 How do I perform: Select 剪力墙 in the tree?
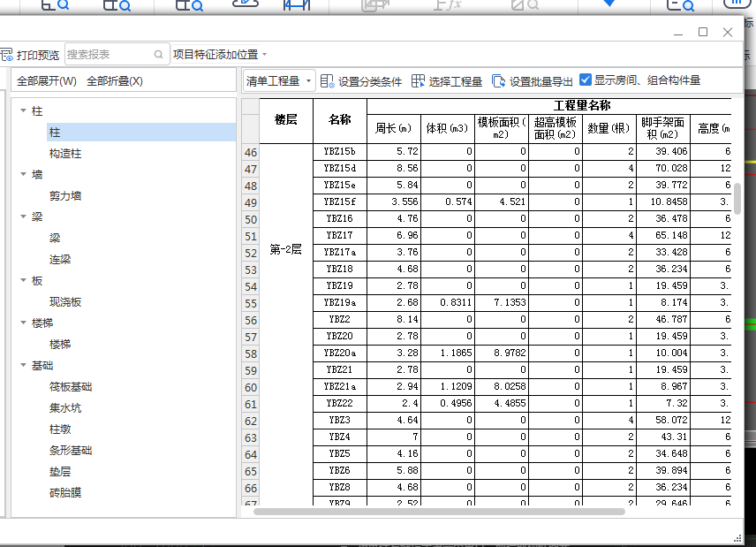[x=66, y=196]
